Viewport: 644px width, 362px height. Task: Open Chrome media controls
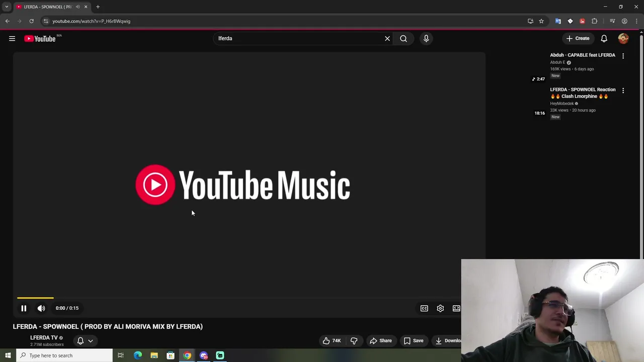coord(612,21)
